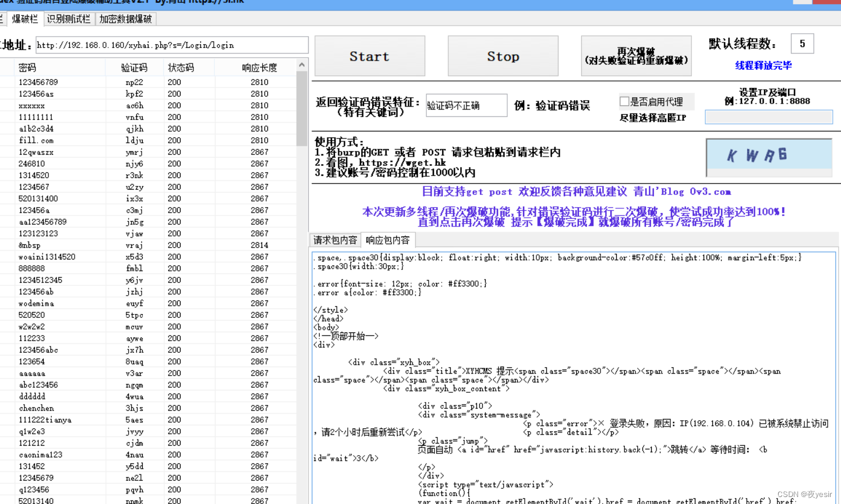841x504 pixels.
Task: Click the 青山'Blog 0v3.com text
Action: [682, 191]
